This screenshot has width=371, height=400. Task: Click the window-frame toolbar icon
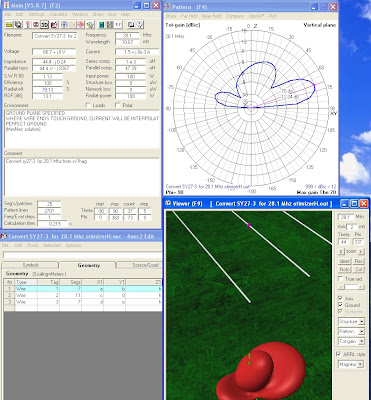131,25
